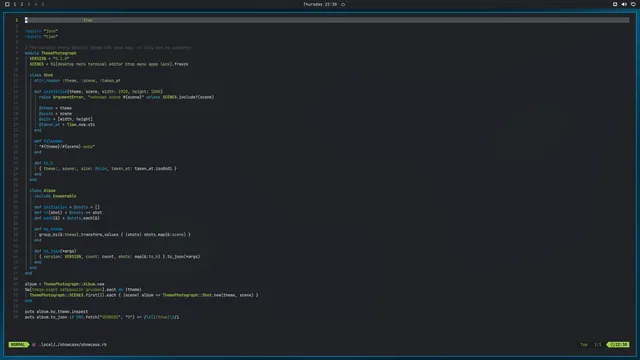This screenshot has width=640, height=360.
Task: Click the puts album.to_json line
Action: point(102,317)
